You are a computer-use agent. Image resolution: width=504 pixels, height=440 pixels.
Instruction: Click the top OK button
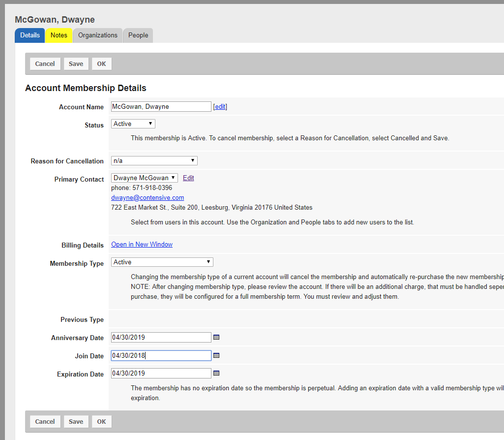click(x=102, y=63)
